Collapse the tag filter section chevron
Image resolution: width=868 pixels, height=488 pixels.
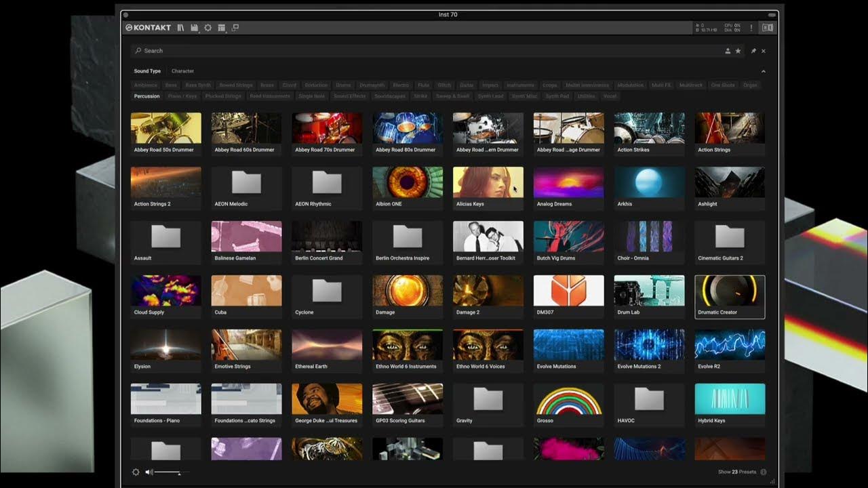tap(763, 71)
